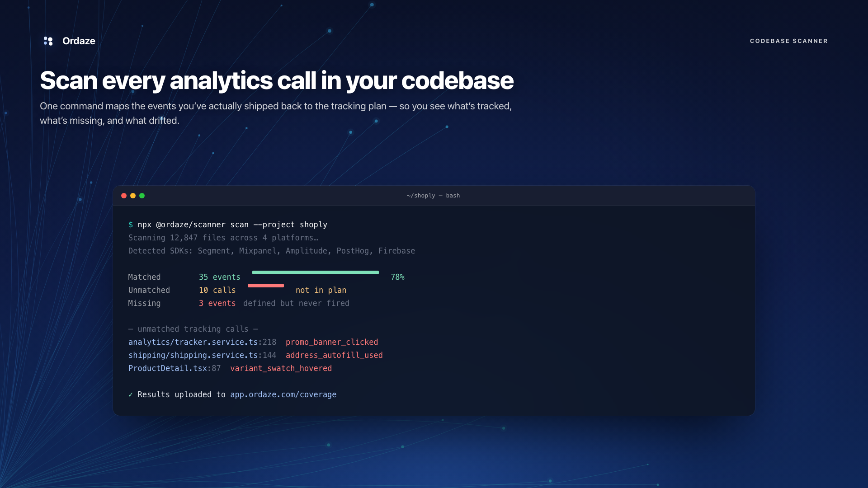Click the CODEBASE SCANNER label
The width and height of the screenshot is (868, 488).
(x=788, y=41)
